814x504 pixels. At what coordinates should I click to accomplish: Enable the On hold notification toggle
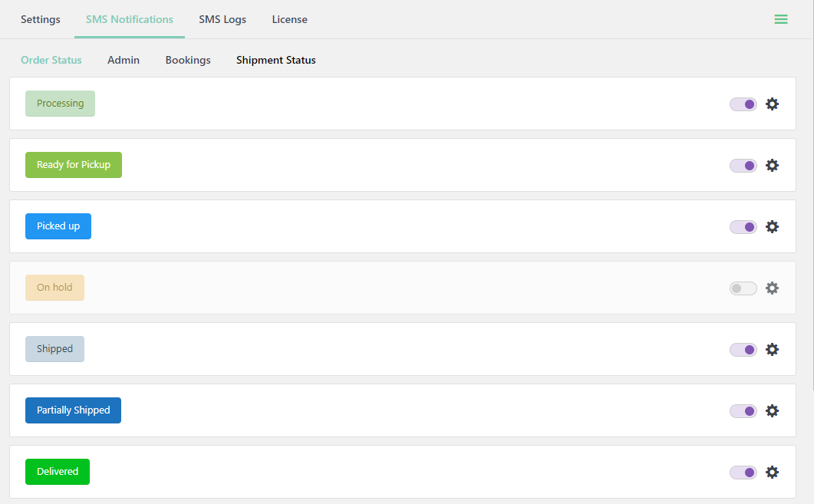(743, 288)
